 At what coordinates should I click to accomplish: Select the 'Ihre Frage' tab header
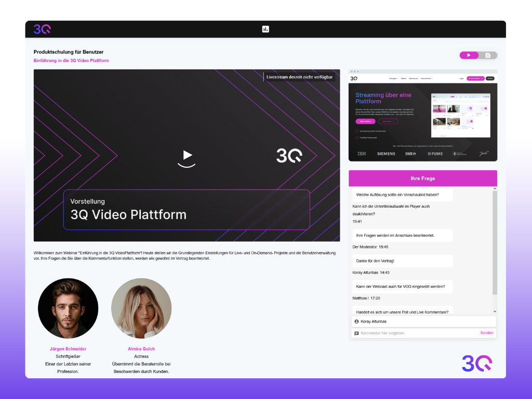click(x=423, y=179)
